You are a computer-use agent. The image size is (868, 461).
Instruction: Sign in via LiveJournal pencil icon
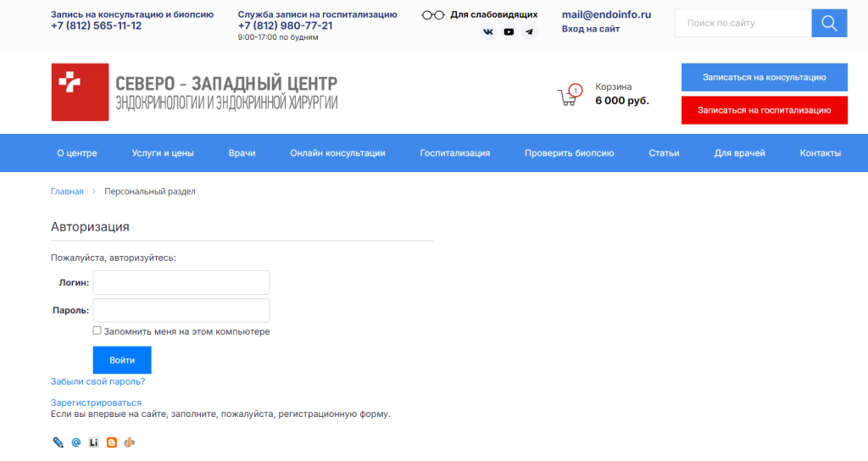point(58,442)
